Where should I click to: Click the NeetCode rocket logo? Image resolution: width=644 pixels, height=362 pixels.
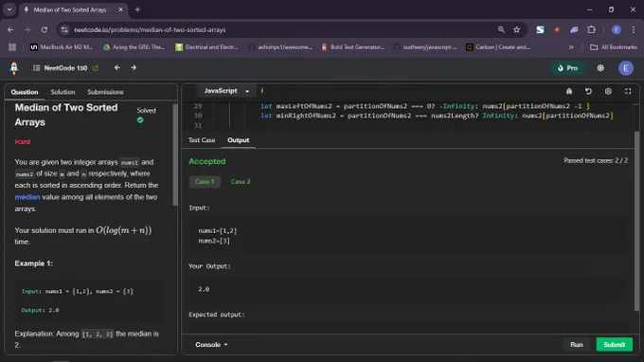pyautogui.click(x=14, y=68)
